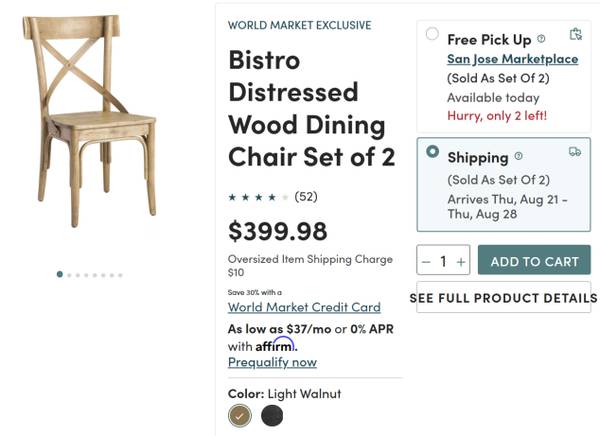The width and height of the screenshot is (600, 436).
Task: Click the Affirm logo
Action: 276,345
